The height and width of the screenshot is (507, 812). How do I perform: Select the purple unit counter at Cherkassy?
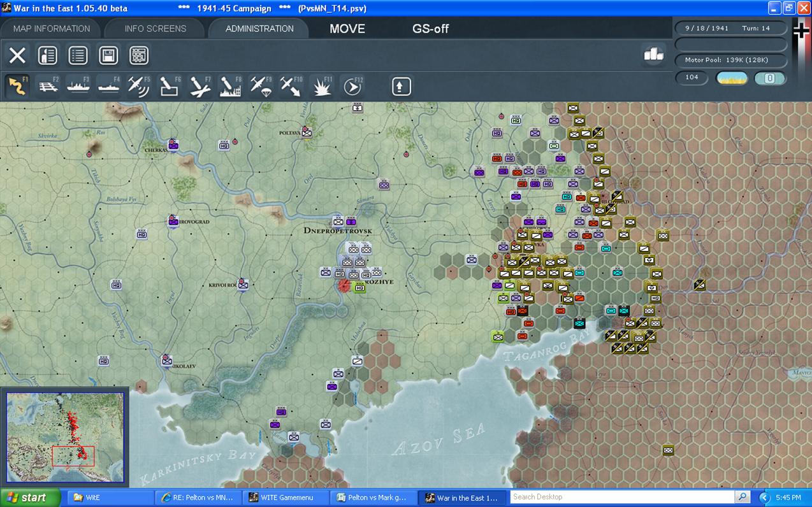173,145
